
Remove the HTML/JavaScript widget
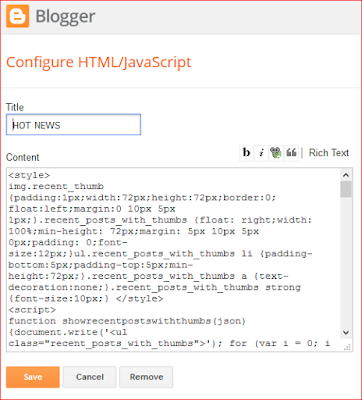(146, 377)
